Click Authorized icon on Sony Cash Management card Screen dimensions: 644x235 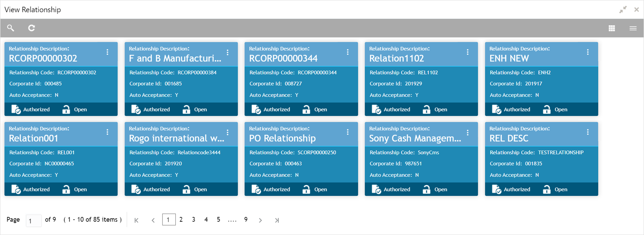pos(376,189)
